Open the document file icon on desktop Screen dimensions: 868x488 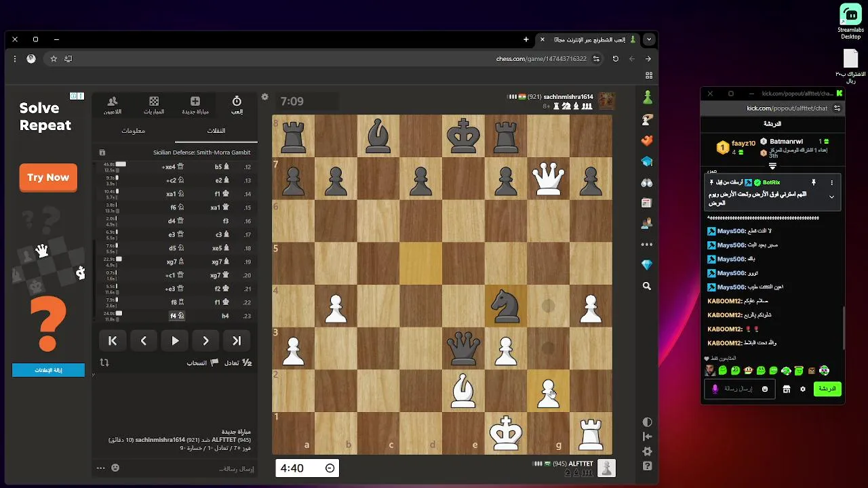coord(850,66)
